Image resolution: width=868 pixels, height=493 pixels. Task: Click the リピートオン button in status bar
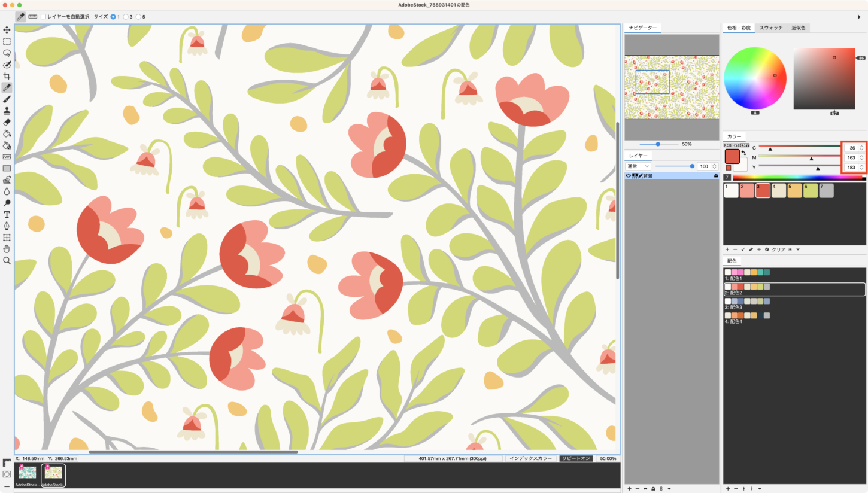pos(576,458)
